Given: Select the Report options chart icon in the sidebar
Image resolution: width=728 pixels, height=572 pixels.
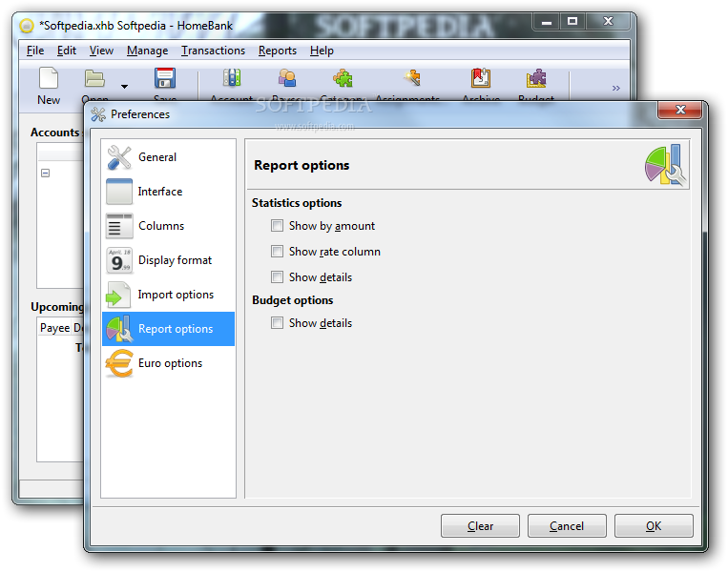Looking at the screenshot, I should coord(119,329).
